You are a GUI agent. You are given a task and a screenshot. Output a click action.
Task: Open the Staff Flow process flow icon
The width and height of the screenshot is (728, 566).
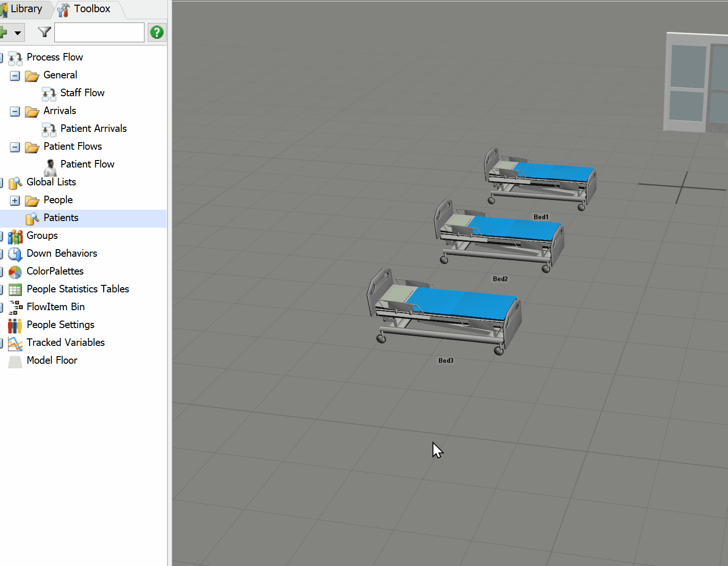tap(49, 93)
